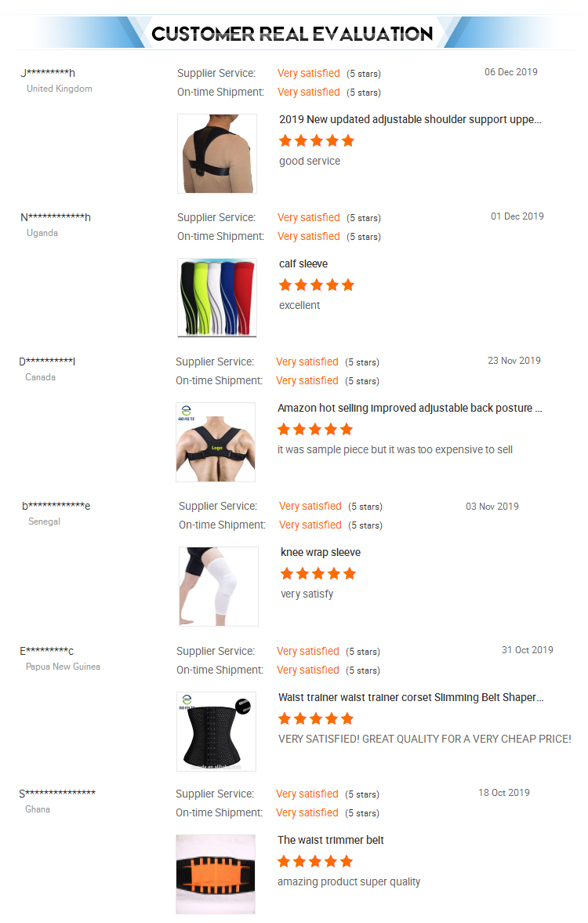Click the 'knee wrap sleeve' product title

[x=321, y=552]
